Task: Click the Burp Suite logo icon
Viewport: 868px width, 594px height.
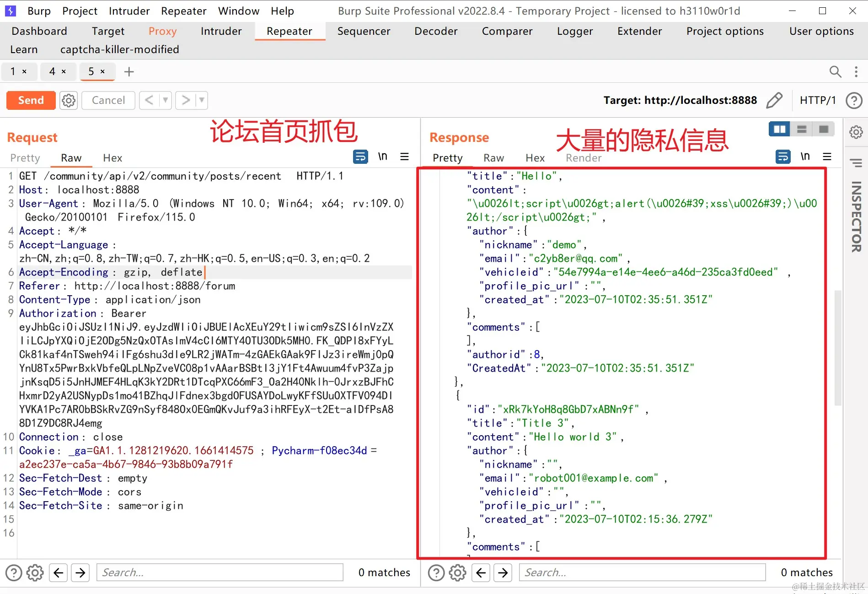Action: [x=10, y=11]
